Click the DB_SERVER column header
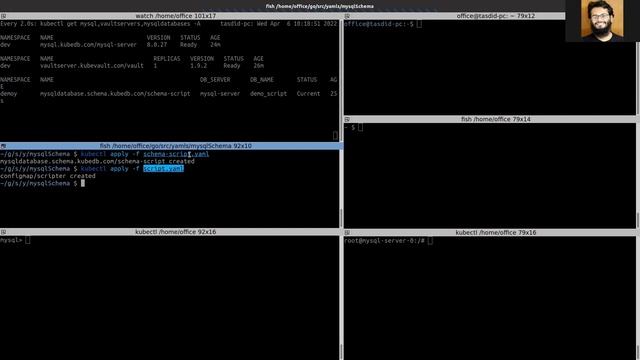 215,80
